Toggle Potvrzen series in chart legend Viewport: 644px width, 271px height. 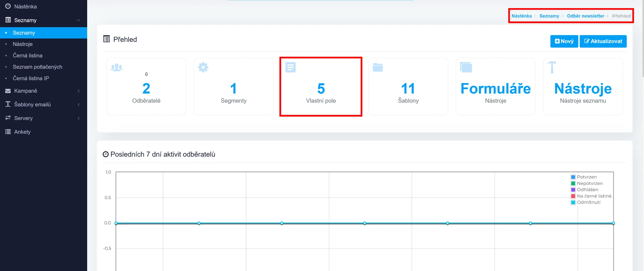point(586,177)
